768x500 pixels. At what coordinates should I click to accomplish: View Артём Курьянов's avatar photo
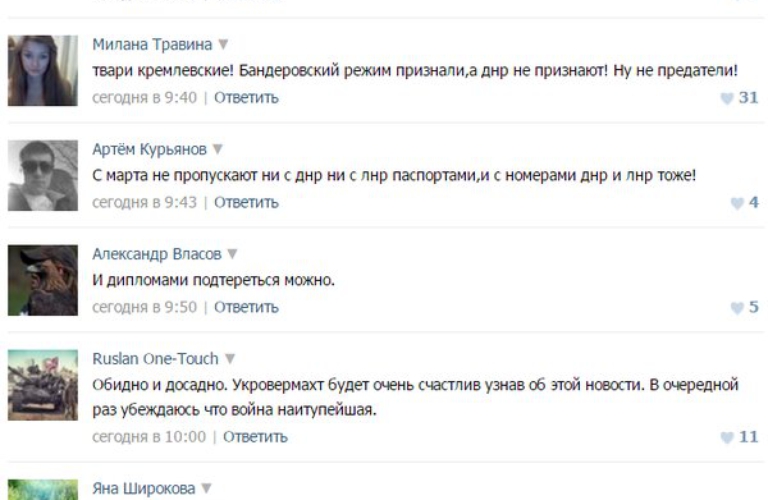pos(43,175)
